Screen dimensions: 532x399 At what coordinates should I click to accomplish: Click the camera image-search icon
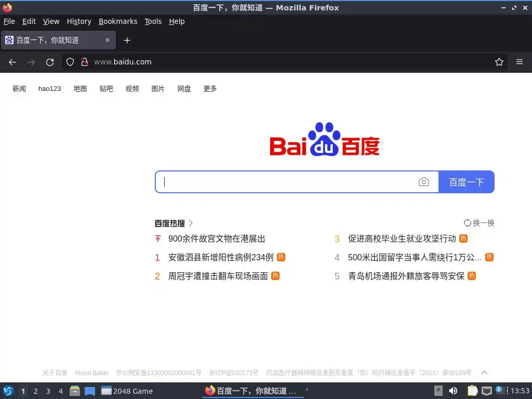coord(424,182)
